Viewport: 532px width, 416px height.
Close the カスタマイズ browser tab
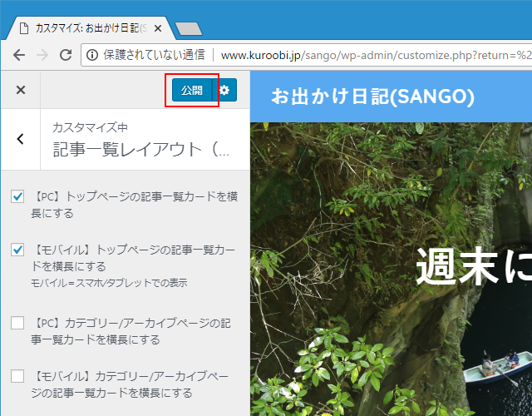click(x=157, y=28)
